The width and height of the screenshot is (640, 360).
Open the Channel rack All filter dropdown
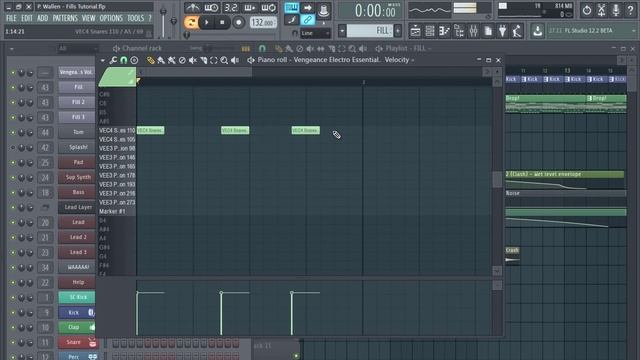(77, 49)
